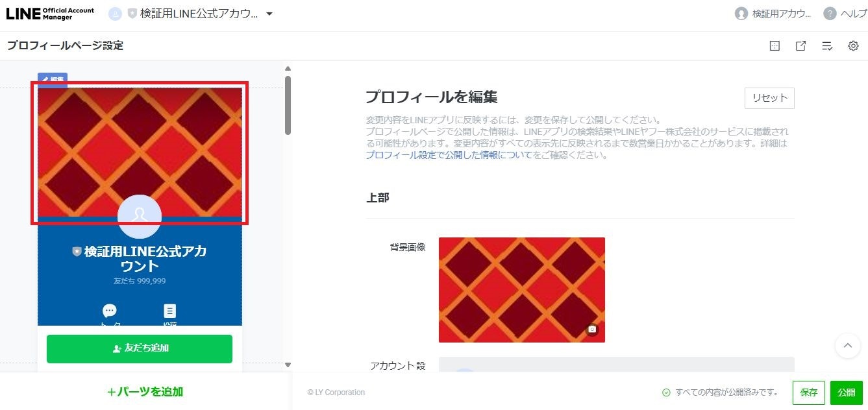Click the green 友だち追加 button in the preview
Viewport: 868px width, 410px height.
click(x=140, y=349)
